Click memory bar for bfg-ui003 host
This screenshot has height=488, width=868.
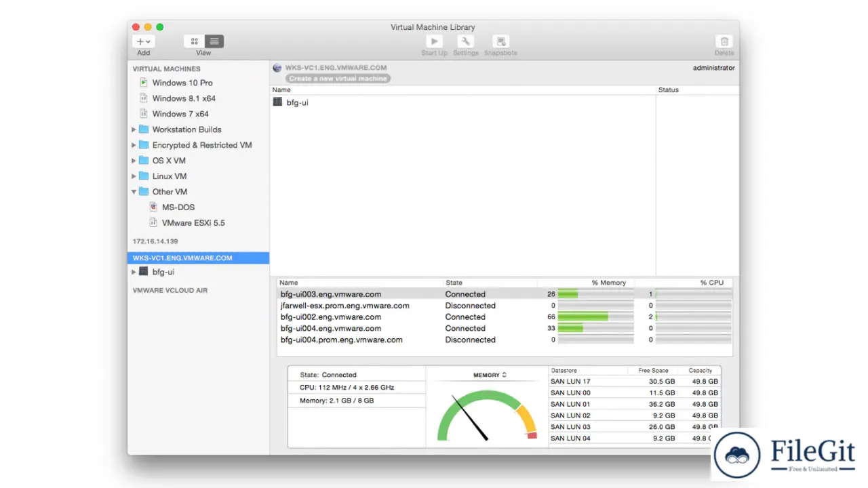tap(595, 294)
